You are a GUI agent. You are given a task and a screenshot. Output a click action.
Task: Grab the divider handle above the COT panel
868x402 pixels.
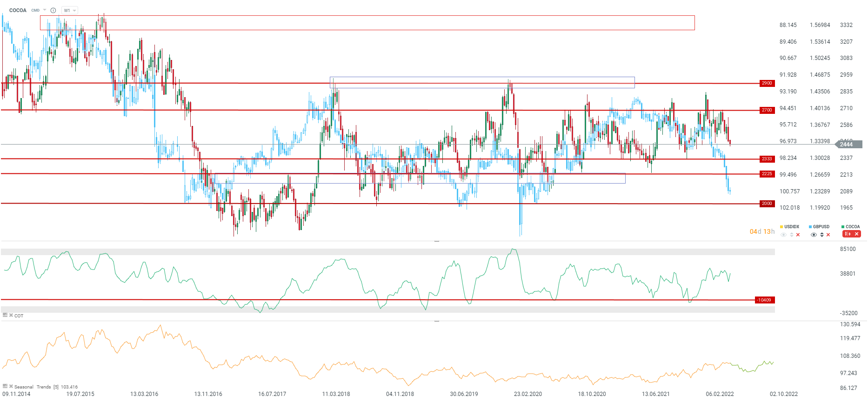pyautogui.click(x=437, y=241)
